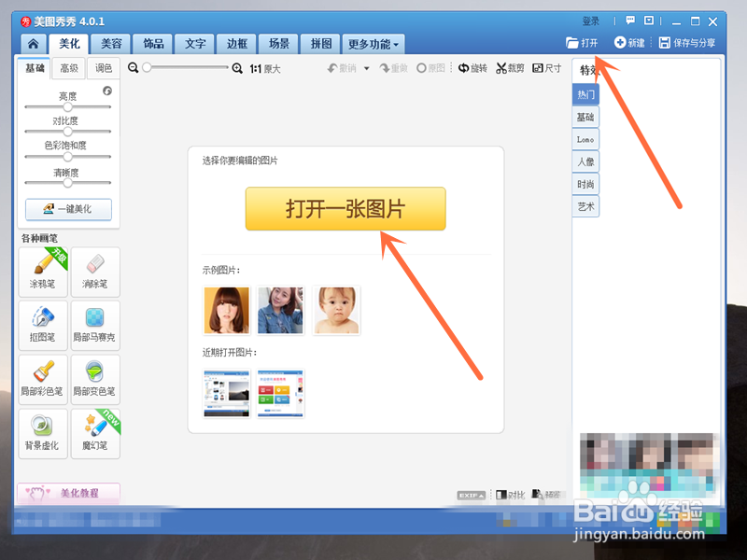
Task: Click the zoom level slider handle
Action: coord(148,67)
